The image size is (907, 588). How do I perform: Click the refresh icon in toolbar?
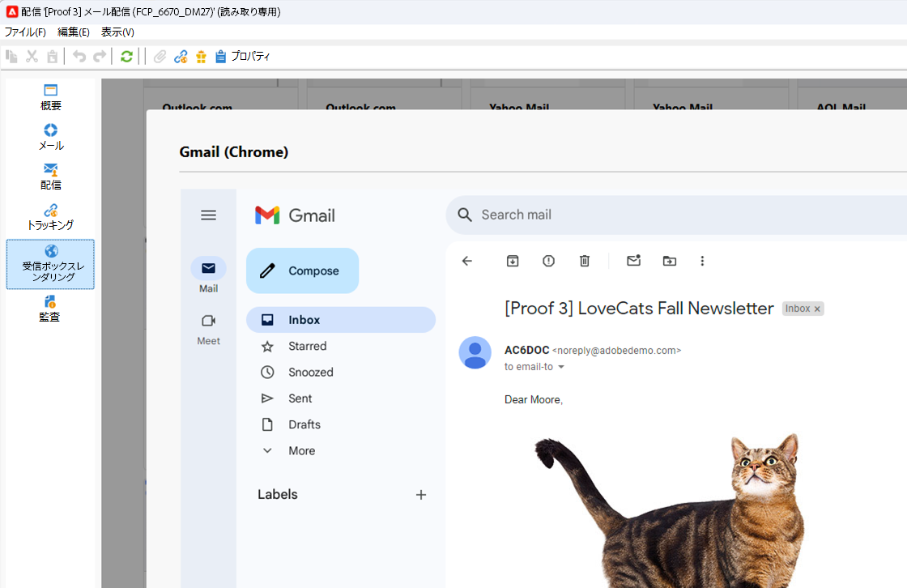(126, 56)
